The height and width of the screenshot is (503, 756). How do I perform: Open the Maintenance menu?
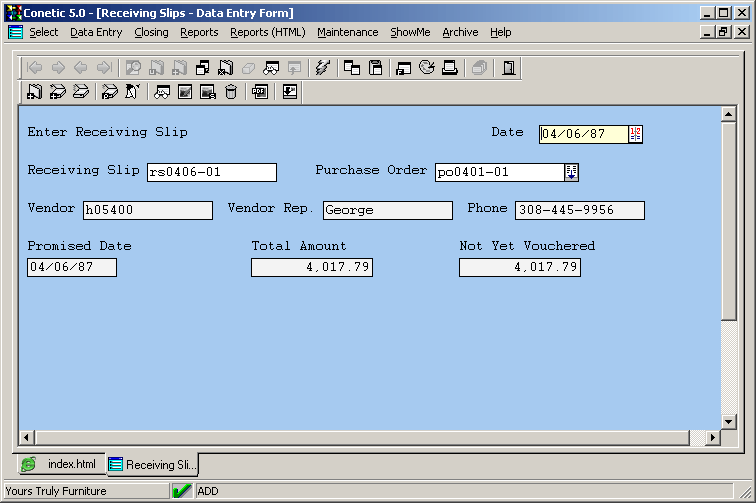pyautogui.click(x=347, y=32)
